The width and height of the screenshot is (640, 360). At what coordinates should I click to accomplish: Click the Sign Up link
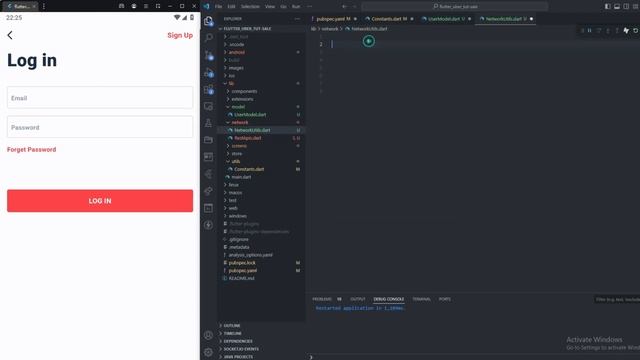pyautogui.click(x=180, y=36)
